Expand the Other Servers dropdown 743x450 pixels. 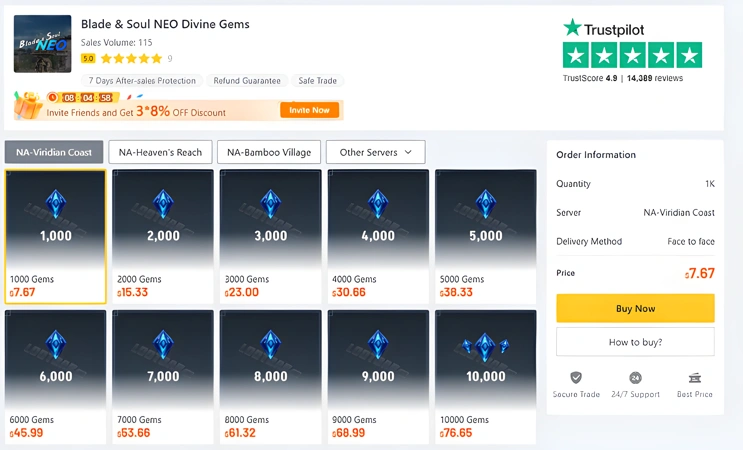tap(375, 152)
